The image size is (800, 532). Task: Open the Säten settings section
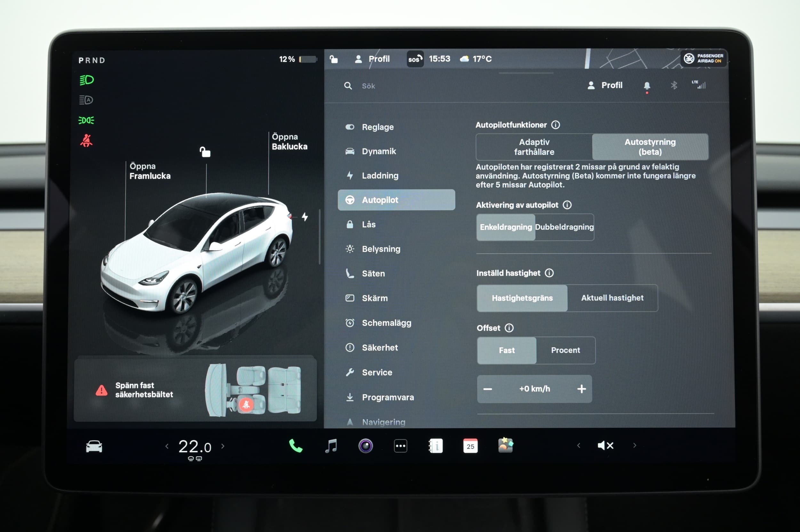[396, 274]
